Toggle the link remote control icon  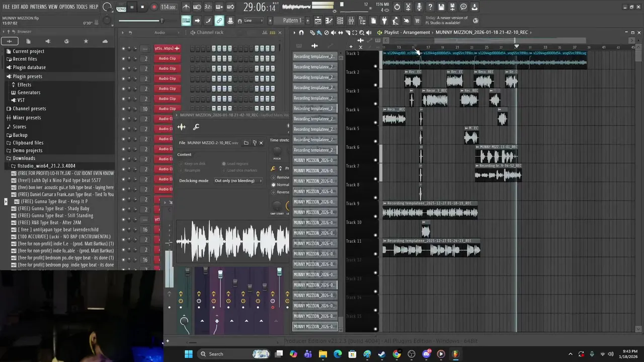click(x=219, y=21)
